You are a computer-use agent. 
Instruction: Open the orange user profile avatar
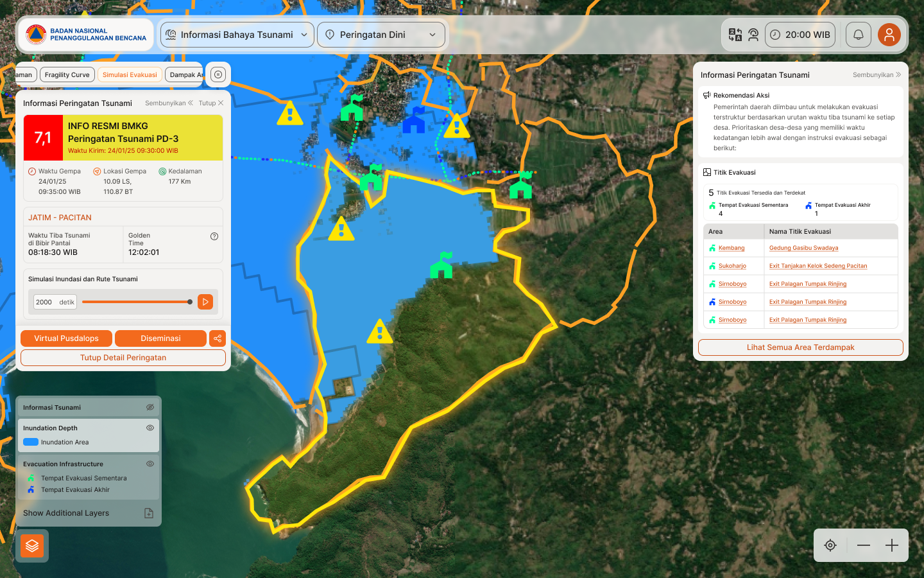pyautogui.click(x=889, y=35)
